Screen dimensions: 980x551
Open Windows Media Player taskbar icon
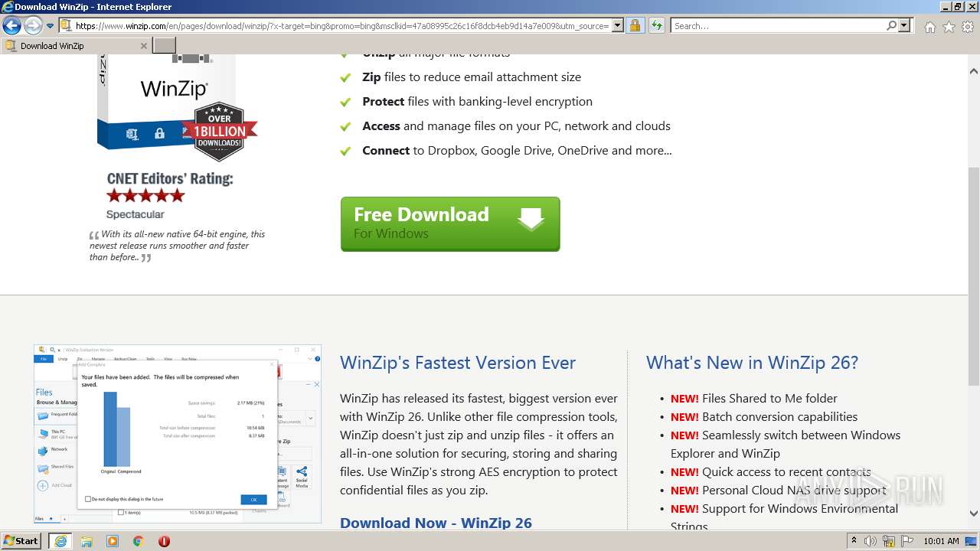(113, 541)
